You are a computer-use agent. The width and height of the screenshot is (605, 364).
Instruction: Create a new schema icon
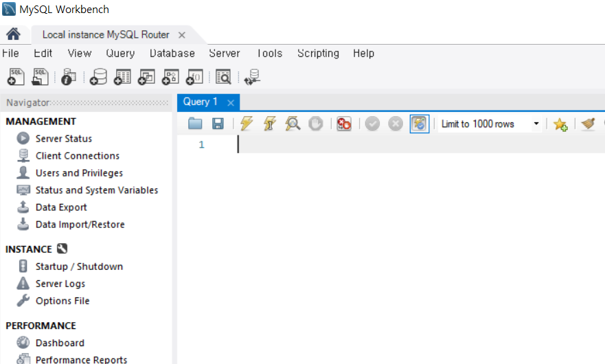[x=98, y=77]
